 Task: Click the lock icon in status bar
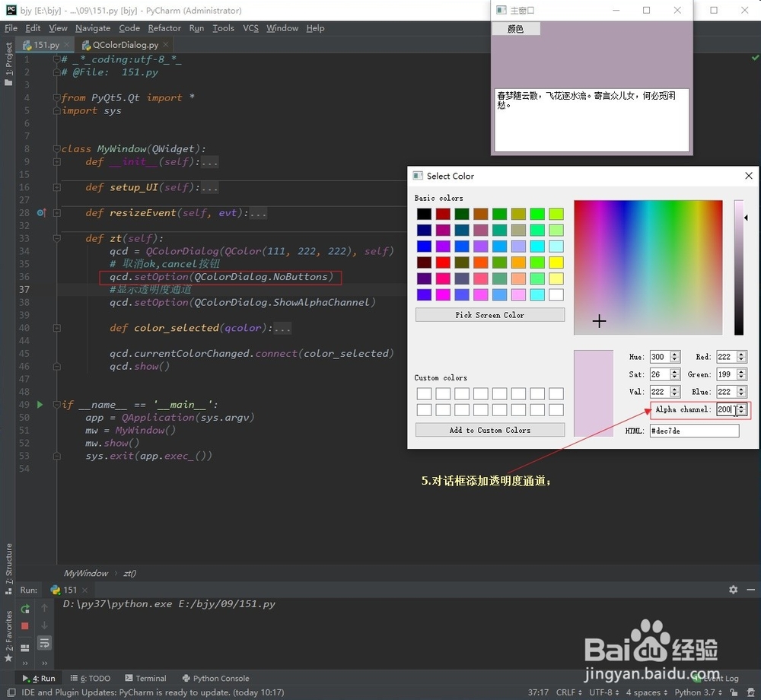coord(734,692)
